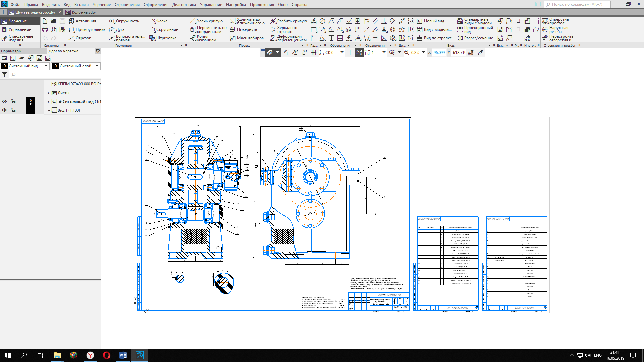The height and width of the screenshot is (362, 644).
Task: Open drawing tree settings gear
Action: click(98, 51)
